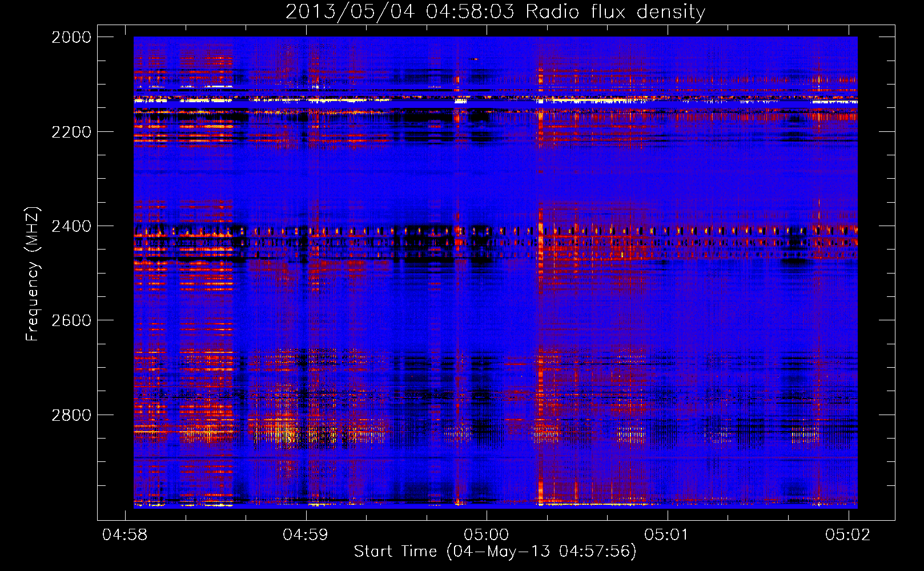Click the "Start Time (04-May-13 04:57:56)" label

(495, 552)
